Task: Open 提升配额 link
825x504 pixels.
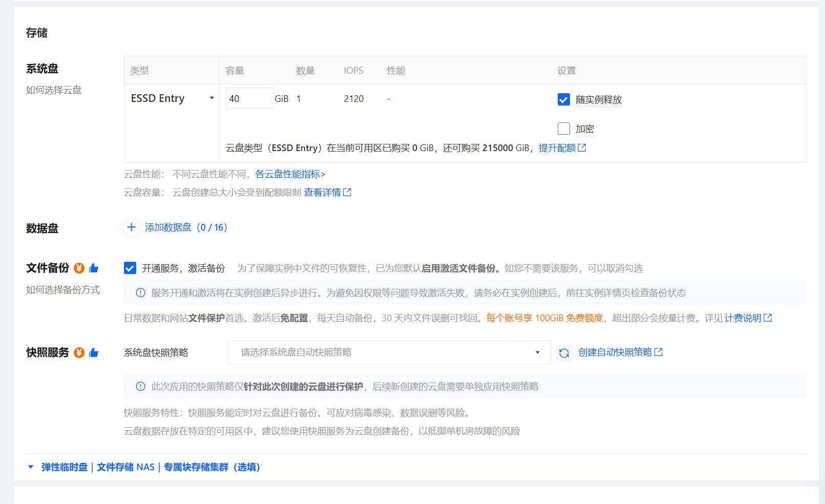Action: click(557, 148)
